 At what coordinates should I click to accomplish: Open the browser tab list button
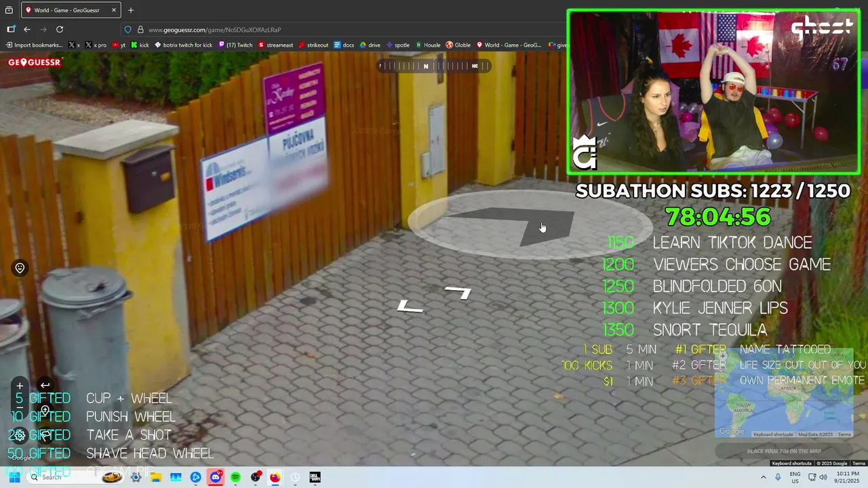pyautogui.click(x=9, y=10)
